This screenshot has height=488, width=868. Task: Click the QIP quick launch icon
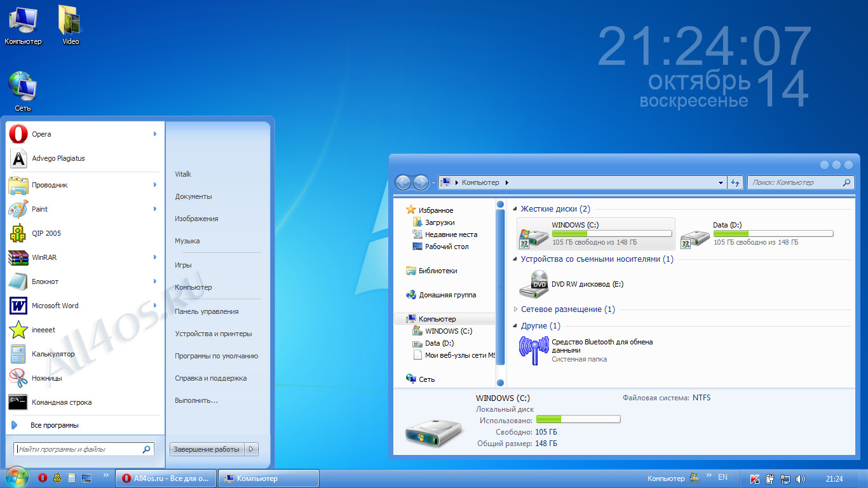click(57, 478)
